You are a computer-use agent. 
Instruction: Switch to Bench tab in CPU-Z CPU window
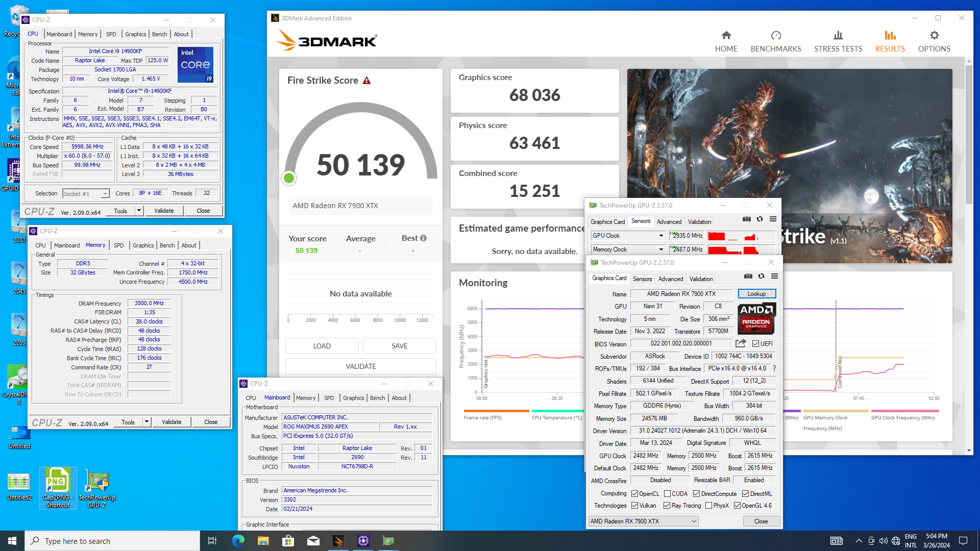point(159,34)
